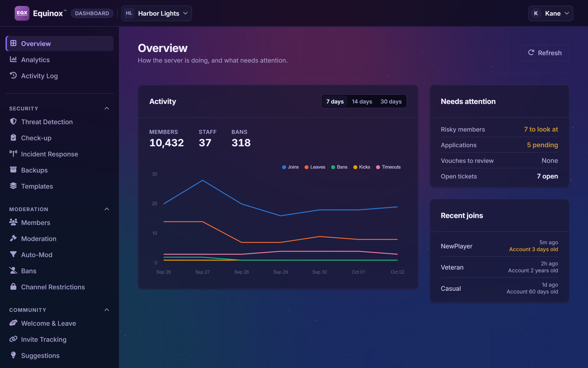Image resolution: width=588 pixels, height=368 pixels.
Task: Switch activity range to 14 days
Action: [362, 101]
